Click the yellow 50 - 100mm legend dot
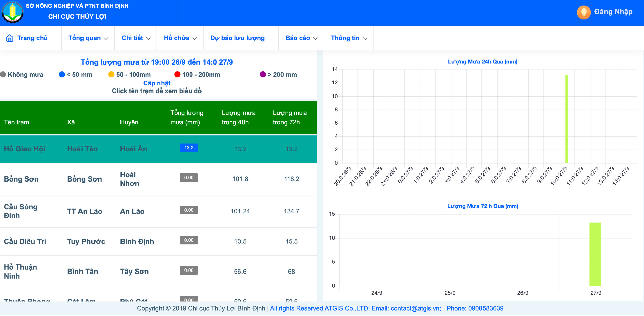The height and width of the screenshot is (316, 644). point(111,75)
